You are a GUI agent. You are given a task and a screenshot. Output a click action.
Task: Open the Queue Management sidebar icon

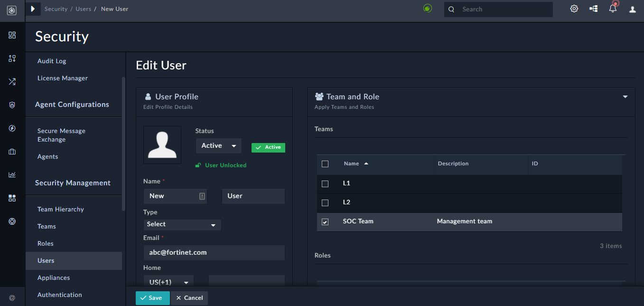pos(12,58)
